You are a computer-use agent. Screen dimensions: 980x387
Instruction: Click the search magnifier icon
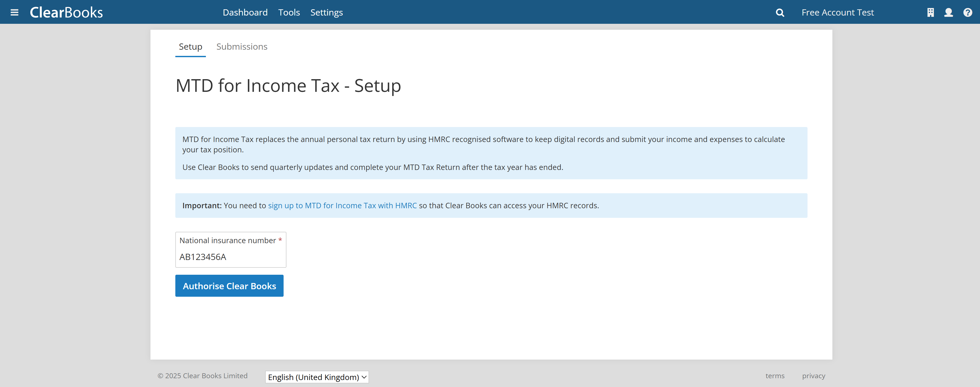click(780, 12)
